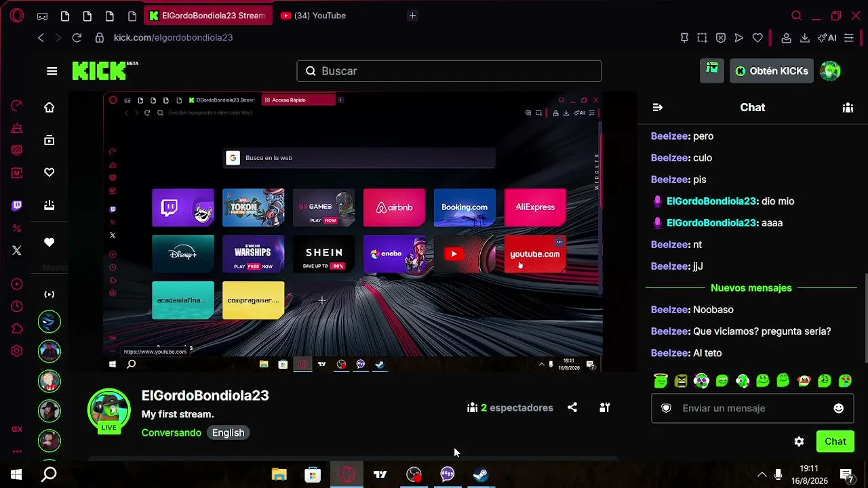Open the Player icon in Opera sidebar
868x488 pixels.
[17, 285]
